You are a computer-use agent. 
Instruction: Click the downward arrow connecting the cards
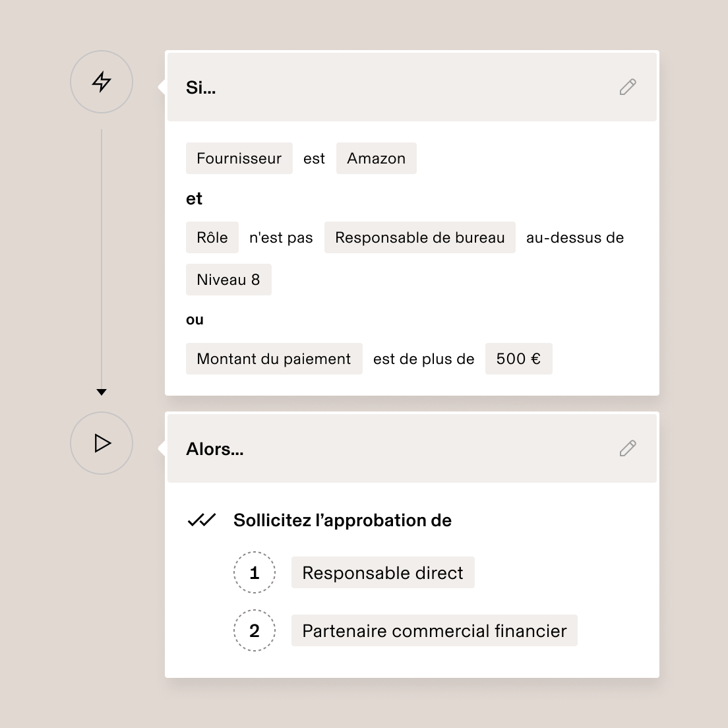tap(102, 391)
